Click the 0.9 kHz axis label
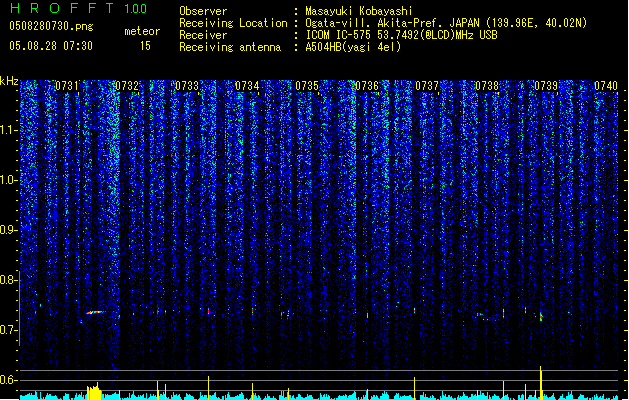The image size is (629, 400). click(9, 230)
